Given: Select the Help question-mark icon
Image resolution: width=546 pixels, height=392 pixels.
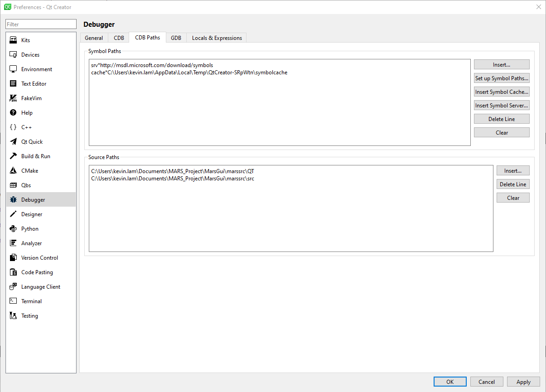Looking at the screenshot, I should point(13,113).
